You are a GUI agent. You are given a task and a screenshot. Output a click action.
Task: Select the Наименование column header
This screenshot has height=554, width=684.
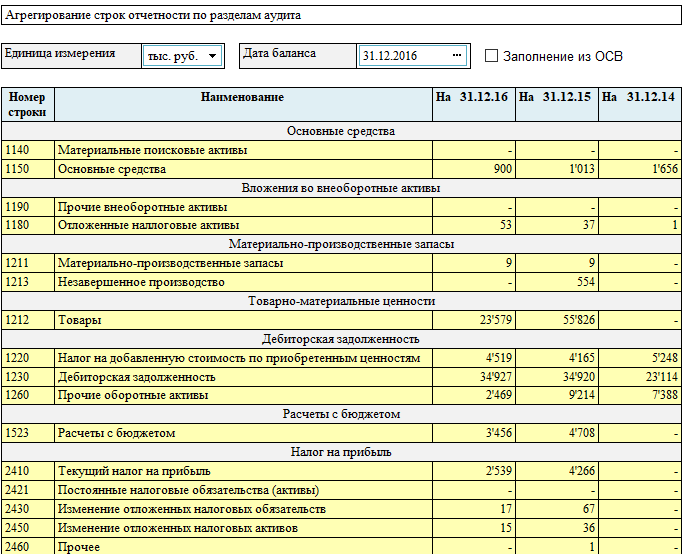243,105
